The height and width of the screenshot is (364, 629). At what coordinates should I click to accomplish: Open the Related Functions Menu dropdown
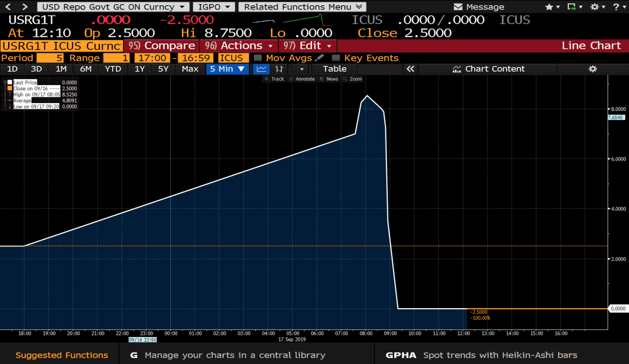click(x=302, y=7)
